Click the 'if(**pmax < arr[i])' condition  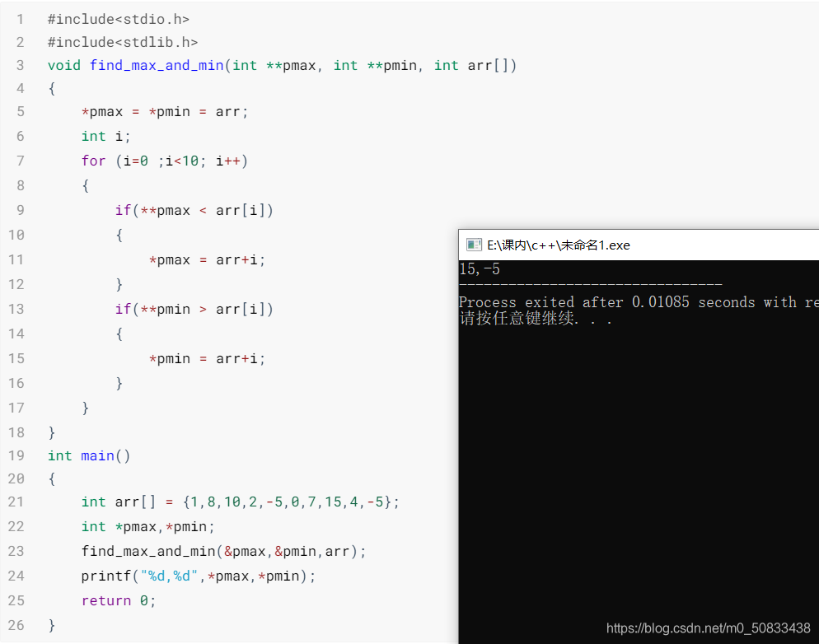(x=194, y=210)
